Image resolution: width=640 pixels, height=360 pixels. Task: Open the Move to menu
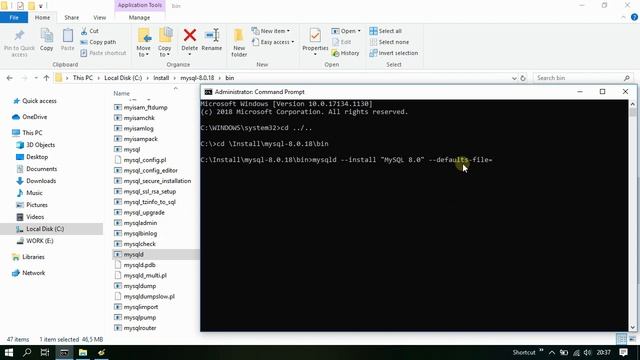144,42
